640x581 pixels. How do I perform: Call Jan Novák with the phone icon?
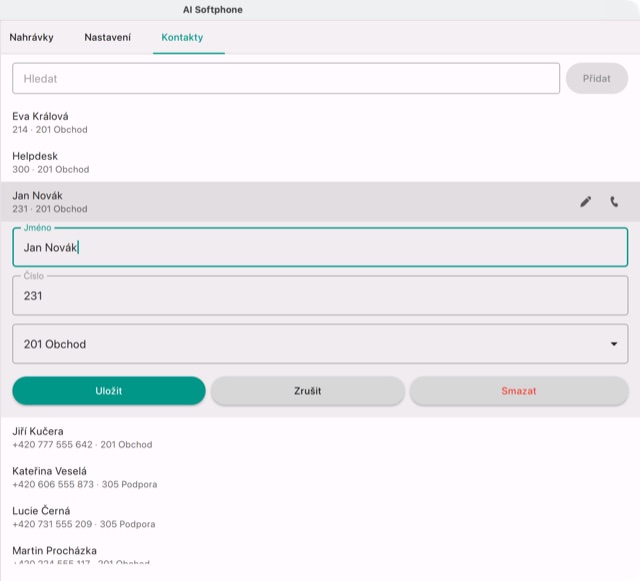pyautogui.click(x=614, y=202)
